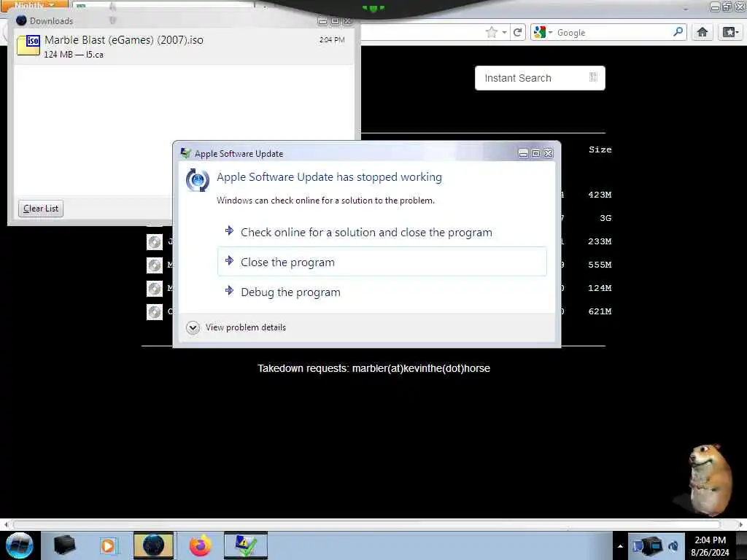Launch Windows Media Player from taskbar
This screenshot has width=747, height=560.
pyautogui.click(x=108, y=545)
